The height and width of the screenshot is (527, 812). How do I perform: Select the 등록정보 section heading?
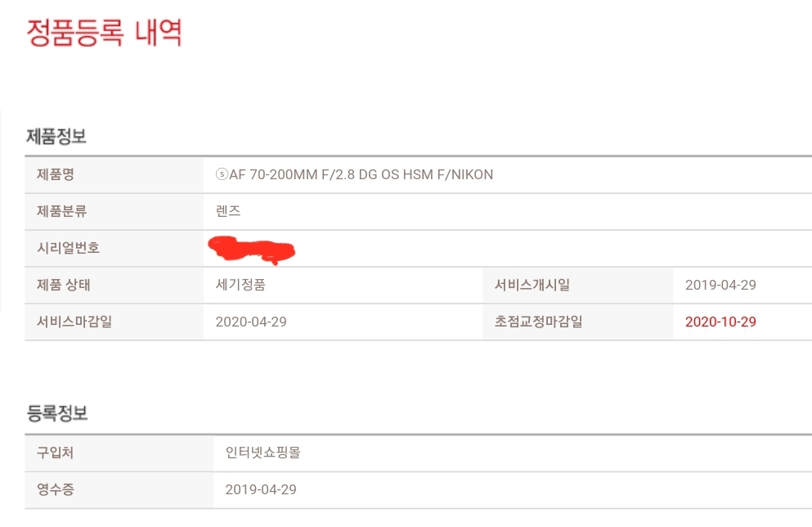point(57,413)
